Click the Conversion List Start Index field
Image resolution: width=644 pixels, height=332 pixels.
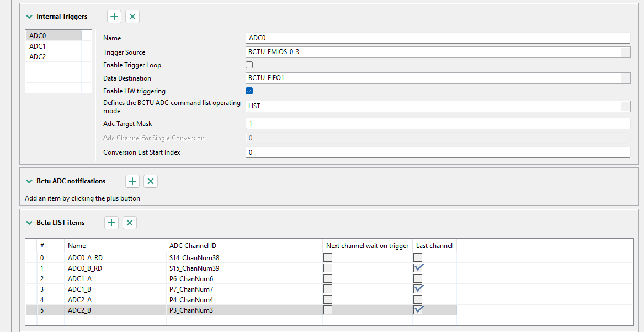pyautogui.click(x=438, y=152)
